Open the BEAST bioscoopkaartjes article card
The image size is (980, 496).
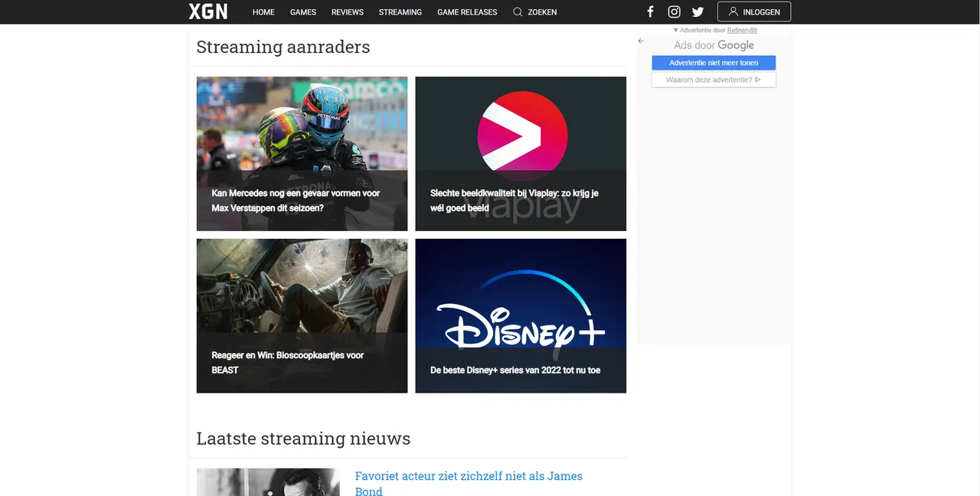302,316
